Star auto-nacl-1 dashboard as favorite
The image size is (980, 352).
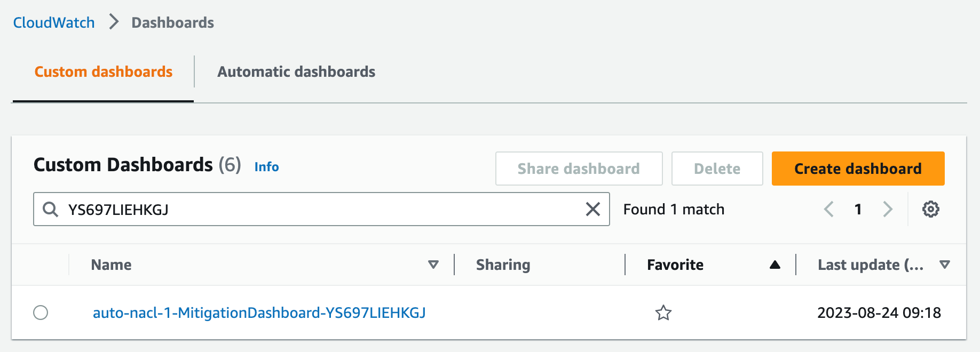663,313
